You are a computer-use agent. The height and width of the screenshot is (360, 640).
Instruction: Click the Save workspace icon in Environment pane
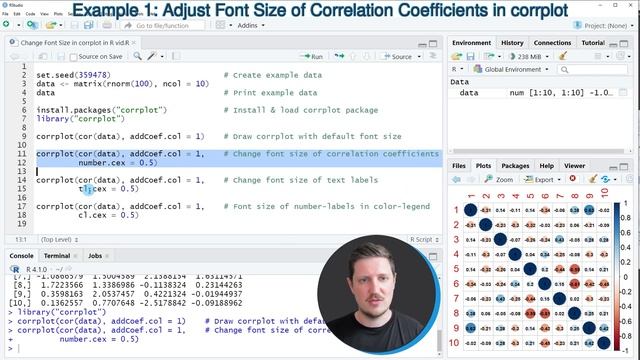pyautogui.click(x=471, y=56)
